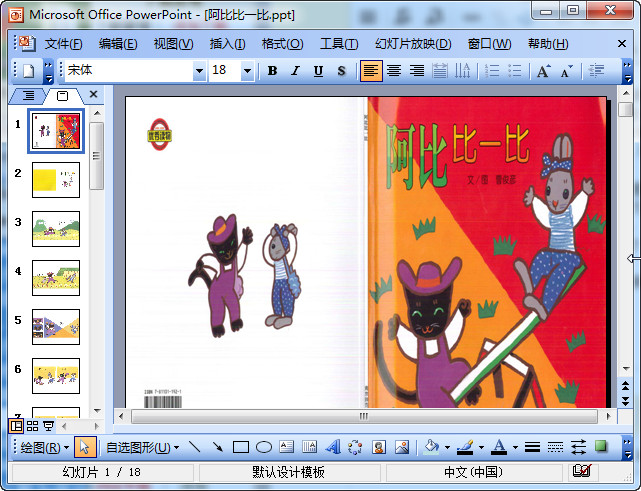Image resolution: width=641 pixels, height=491 pixels.
Task: Switch to Slide Sorter view icon
Action: coord(33,426)
